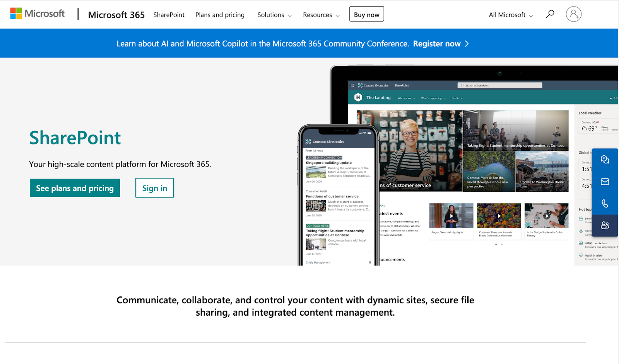This screenshot has width=619, height=364.
Task: Click the phone call icon in side panel
Action: click(605, 204)
